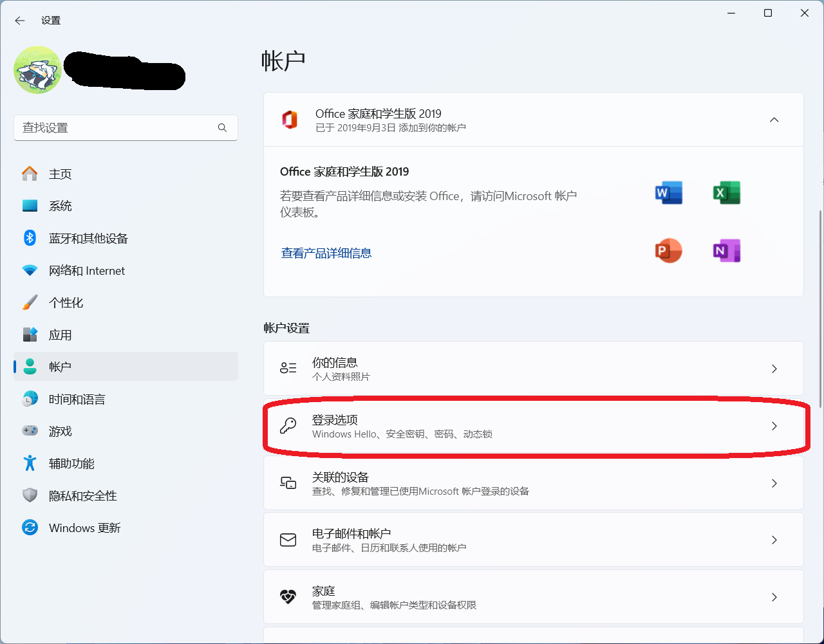This screenshot has height=644, width=824.
Task: Click the Excel app icon
Action: 727,192
